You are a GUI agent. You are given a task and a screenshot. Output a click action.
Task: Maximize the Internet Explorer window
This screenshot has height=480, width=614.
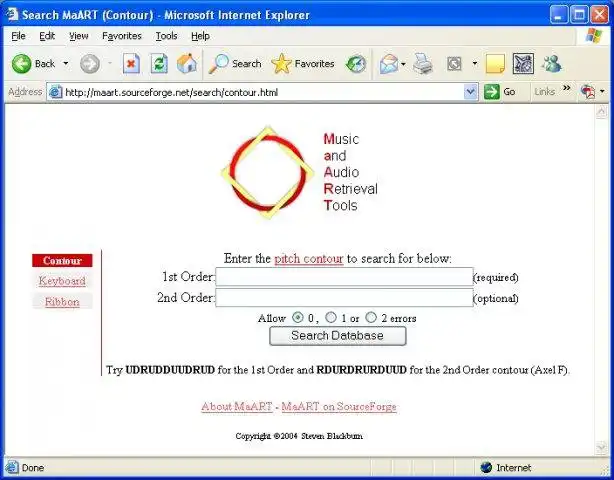[579, 15]
